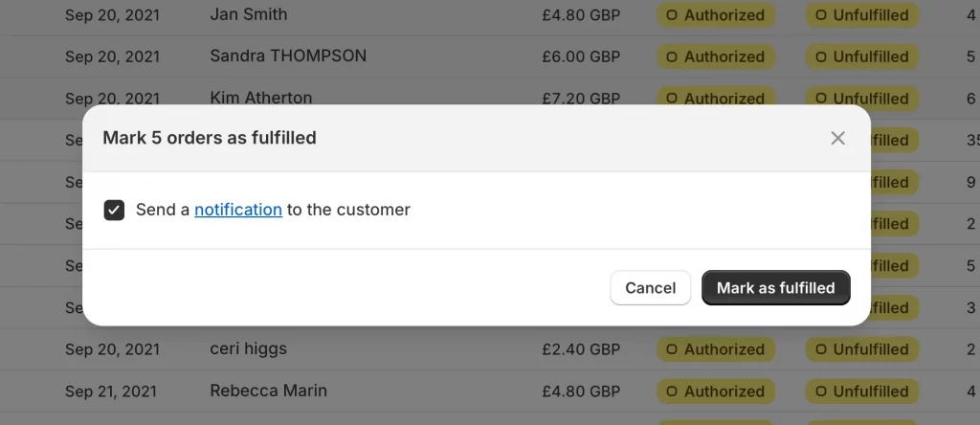Screen dimensions: 980x425
Task: Click Rebecca Marin customer name
Action: [x=268, y=391]
